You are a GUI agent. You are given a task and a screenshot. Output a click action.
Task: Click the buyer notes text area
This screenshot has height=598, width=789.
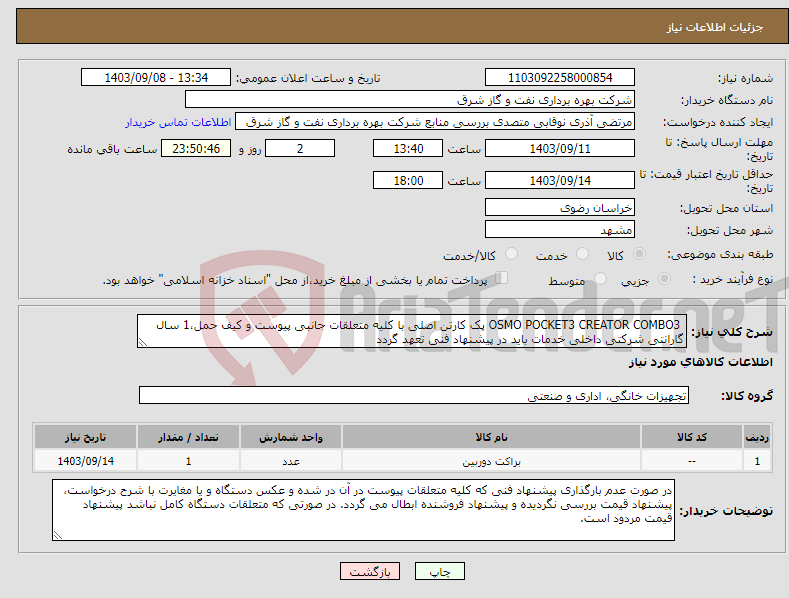coord(363,510)
